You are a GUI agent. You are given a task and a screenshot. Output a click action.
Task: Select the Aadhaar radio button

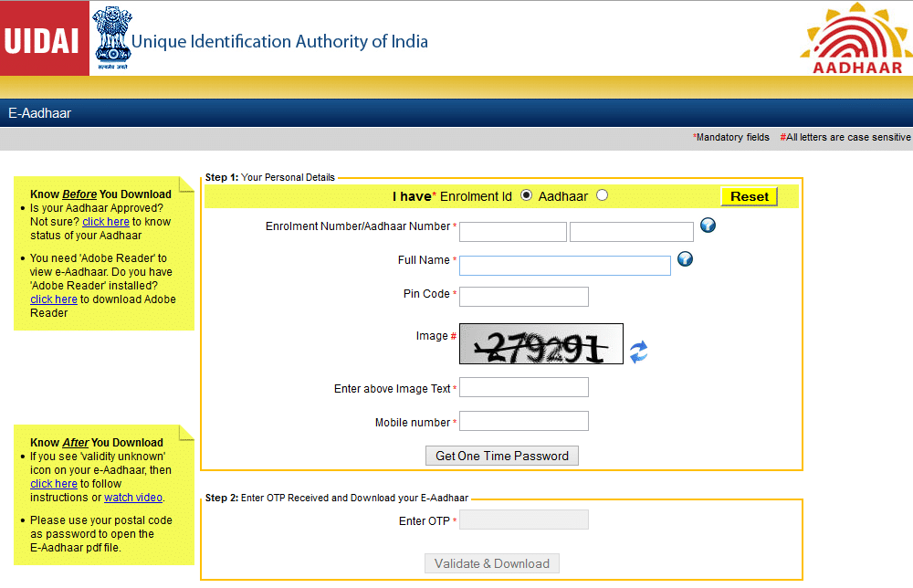[602, 195]
